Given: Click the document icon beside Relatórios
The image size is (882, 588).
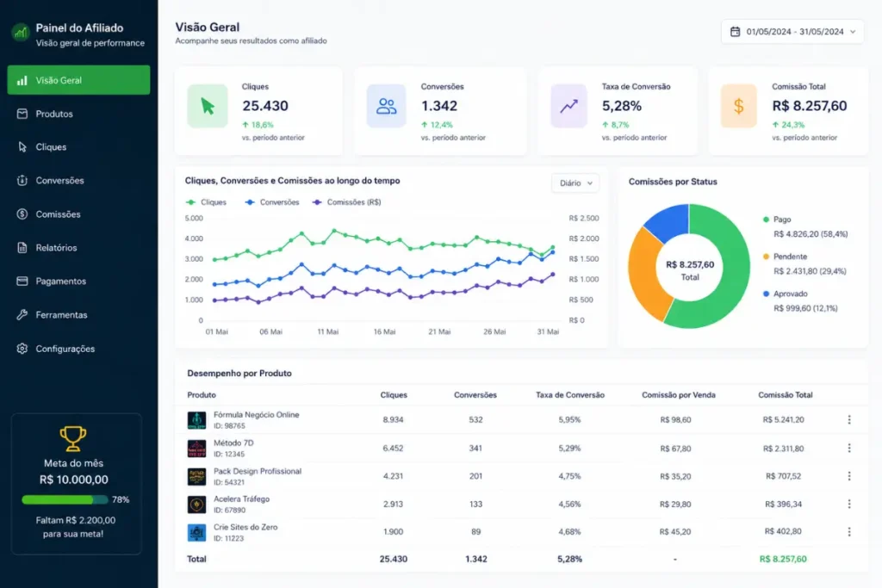Looking at the screenshot, I should coord(22,247).
